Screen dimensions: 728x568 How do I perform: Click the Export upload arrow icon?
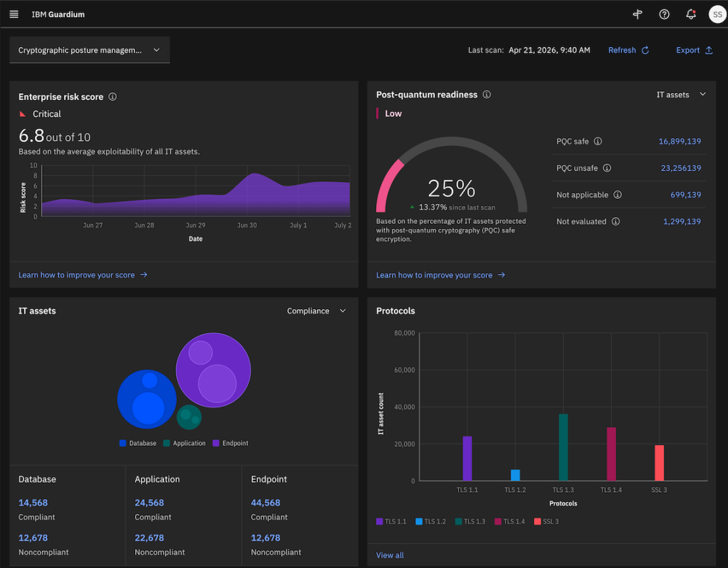click(x=709, y=50)
